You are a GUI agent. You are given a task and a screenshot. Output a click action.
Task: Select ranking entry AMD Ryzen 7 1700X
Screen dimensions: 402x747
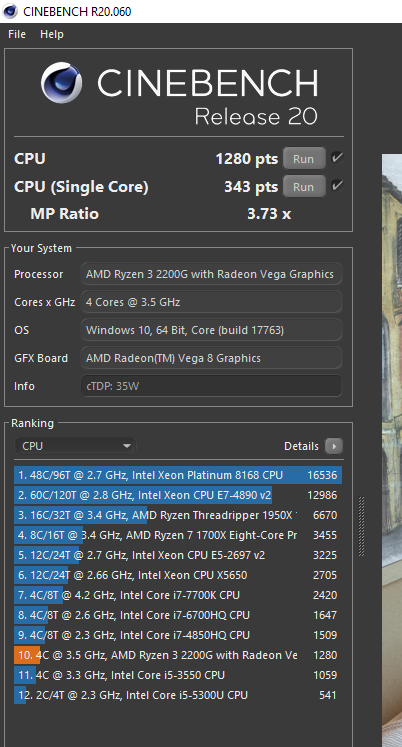tap(178, 535)
